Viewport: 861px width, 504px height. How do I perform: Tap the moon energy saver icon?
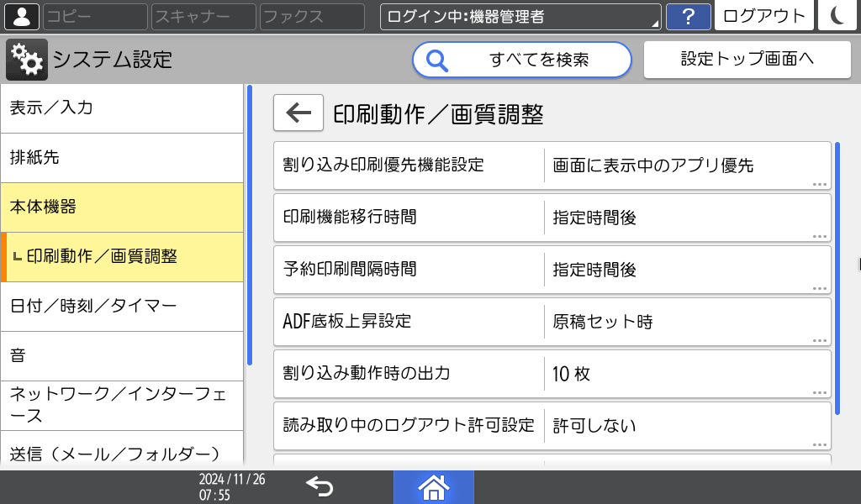(x=837, y=16)
